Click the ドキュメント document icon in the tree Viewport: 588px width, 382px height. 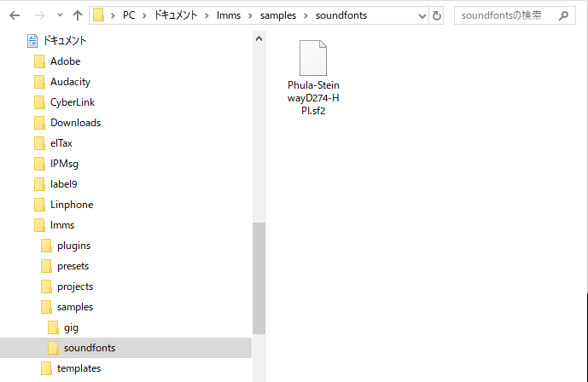[x=32, y=41]
